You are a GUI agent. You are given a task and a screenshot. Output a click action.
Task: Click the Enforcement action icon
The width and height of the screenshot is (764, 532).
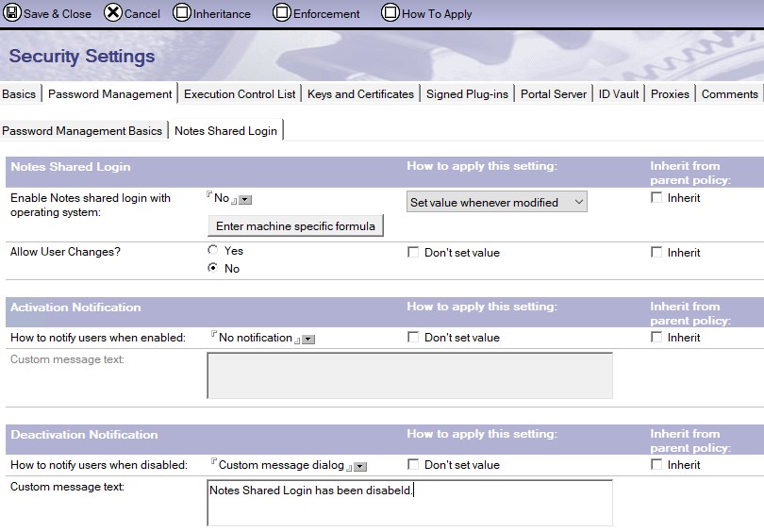point(282,12)
